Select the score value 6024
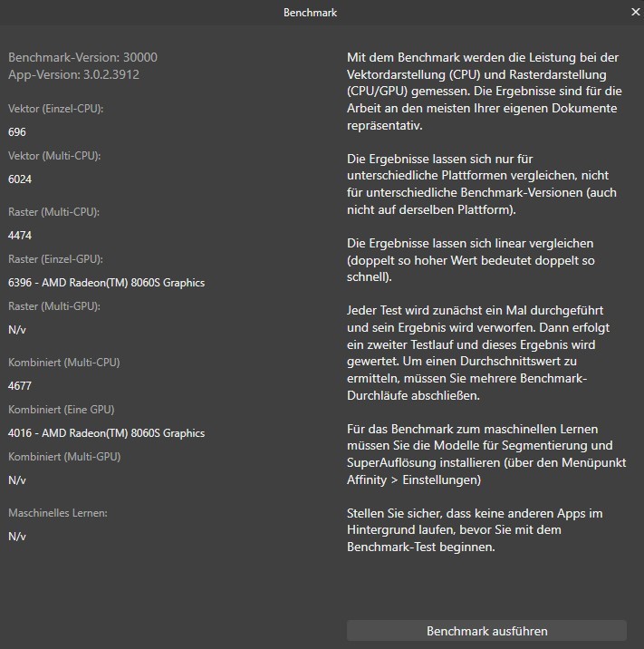The width and height of the screenshot is (644, 649). point(20,179)
